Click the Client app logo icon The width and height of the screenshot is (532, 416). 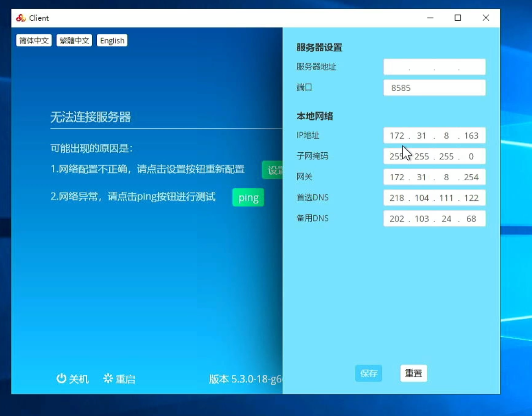tap(21, 18)
